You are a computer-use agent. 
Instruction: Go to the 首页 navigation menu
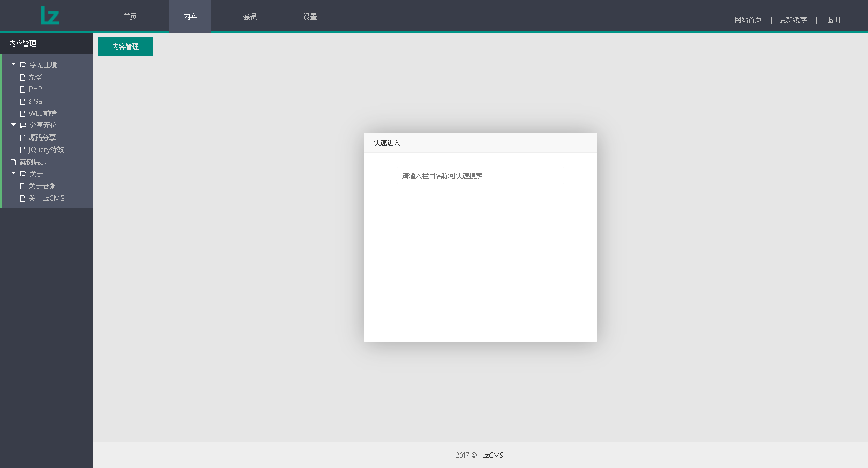click(x=130, y=17)
